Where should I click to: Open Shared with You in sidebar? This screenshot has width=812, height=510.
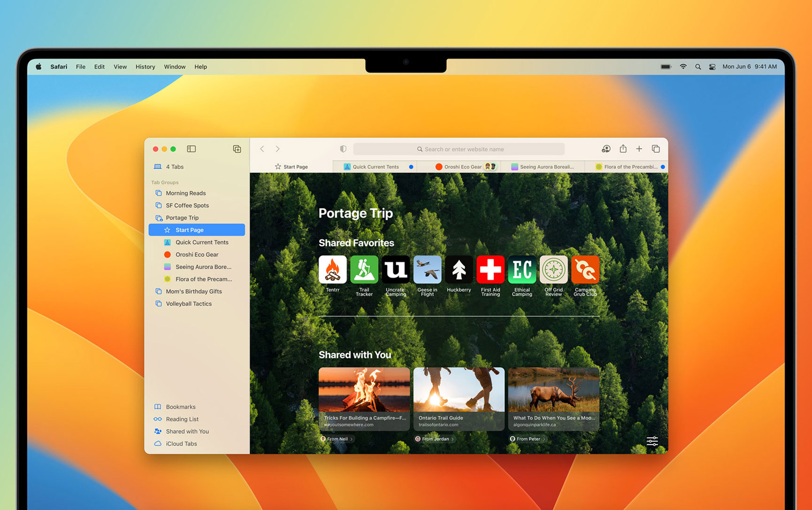point(197,431)
